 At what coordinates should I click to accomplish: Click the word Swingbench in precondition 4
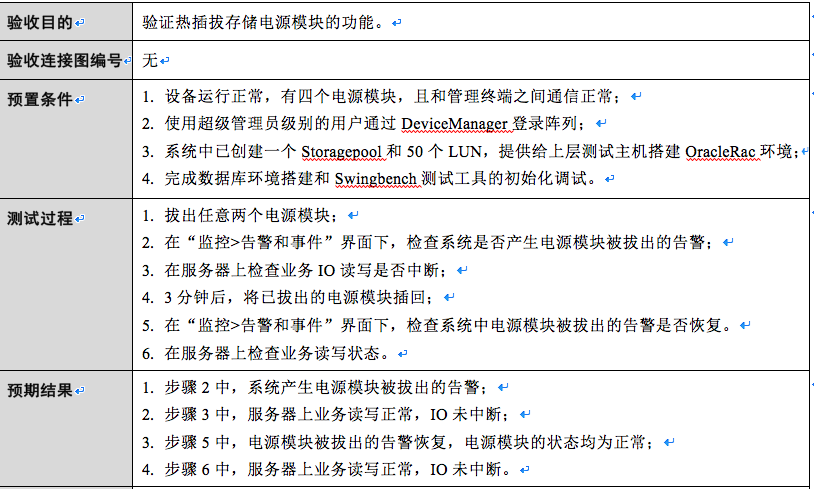375,179
